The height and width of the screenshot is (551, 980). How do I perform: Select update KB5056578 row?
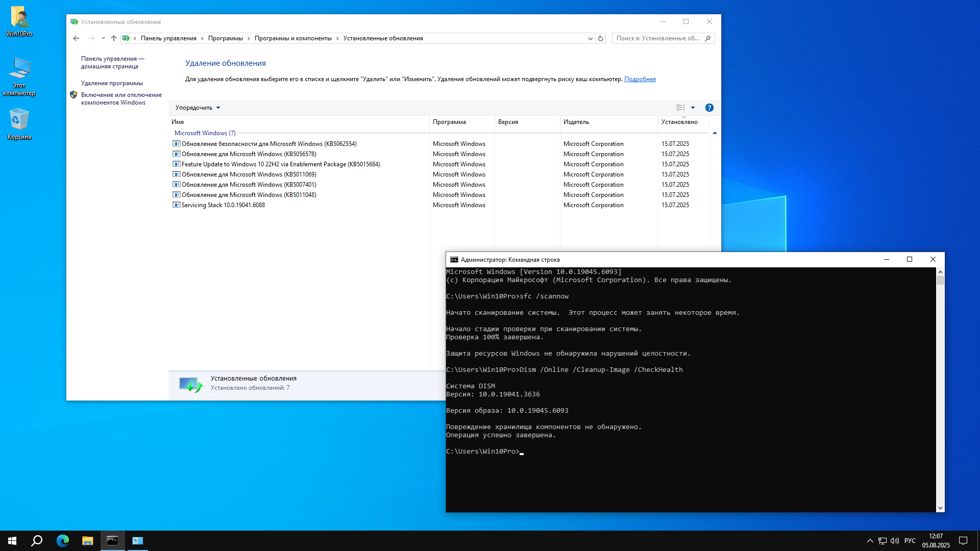(x=439, y=154)
